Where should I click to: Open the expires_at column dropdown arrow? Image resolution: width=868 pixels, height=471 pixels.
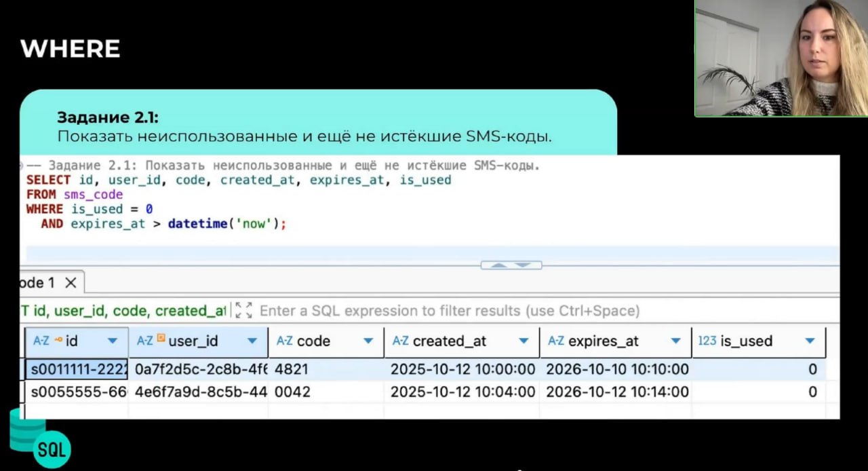tap(675, 341)
